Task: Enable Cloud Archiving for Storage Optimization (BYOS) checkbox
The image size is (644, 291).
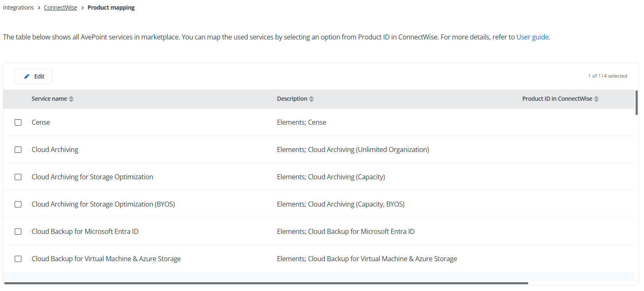Action: point(18,204)
